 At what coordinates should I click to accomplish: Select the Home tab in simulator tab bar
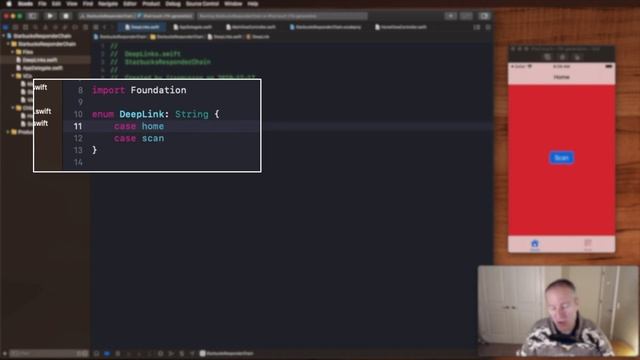535,244
